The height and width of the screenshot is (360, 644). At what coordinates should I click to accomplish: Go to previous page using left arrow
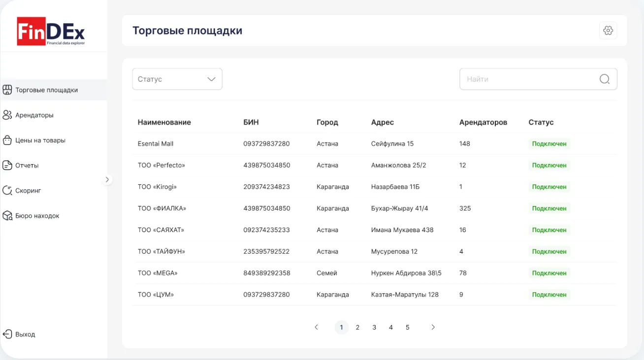pos(317,328)
